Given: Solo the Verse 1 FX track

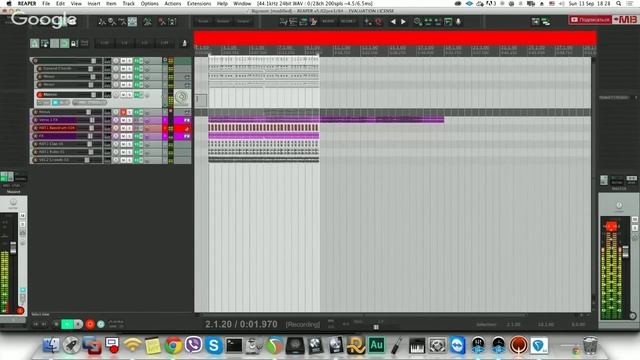Looking at the screenshot, I should pos(129,120).
